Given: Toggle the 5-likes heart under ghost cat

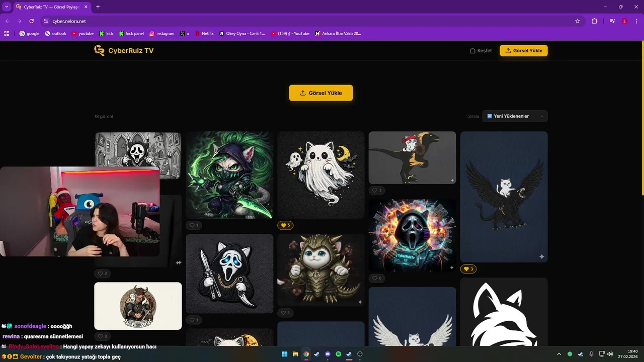Looking at the screenshot, I should pos(285,225).
